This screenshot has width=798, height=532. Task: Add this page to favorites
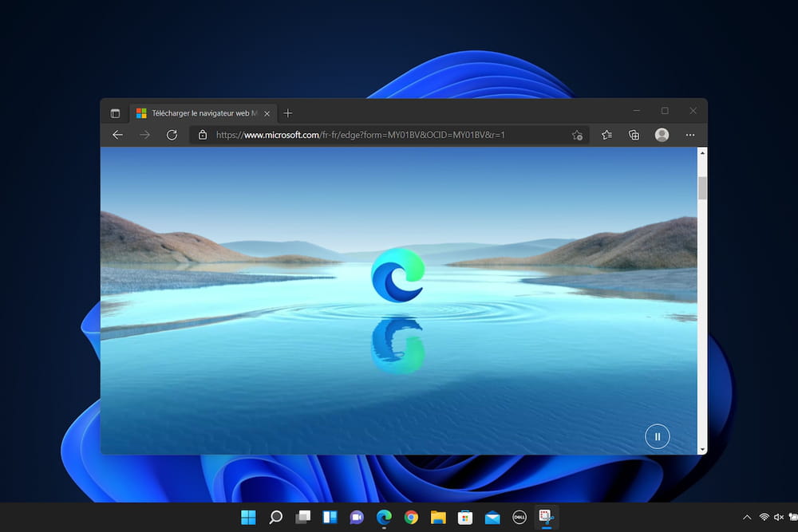click(577, 135)
